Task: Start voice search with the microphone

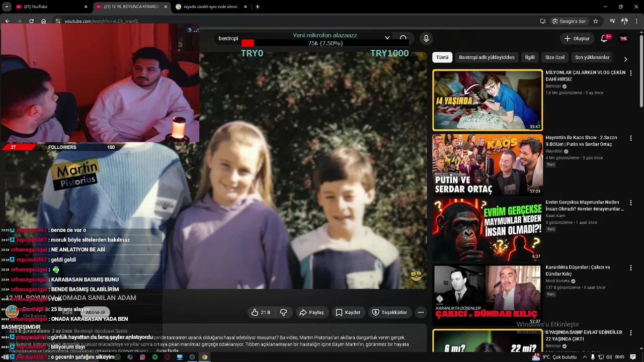Action: pos(426,38)
